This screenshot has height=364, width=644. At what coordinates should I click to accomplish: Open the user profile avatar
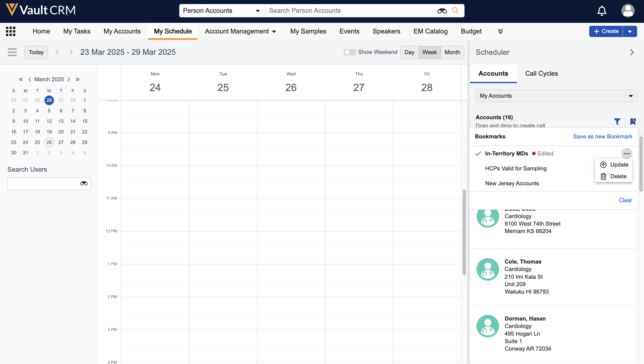click(x=628, y=10)
